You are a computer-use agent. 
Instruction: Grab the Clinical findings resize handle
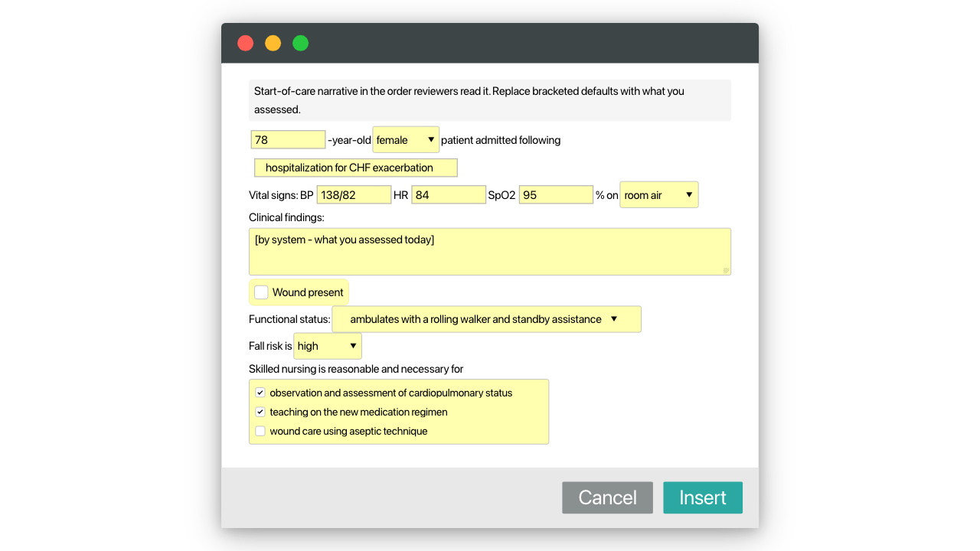726,270
